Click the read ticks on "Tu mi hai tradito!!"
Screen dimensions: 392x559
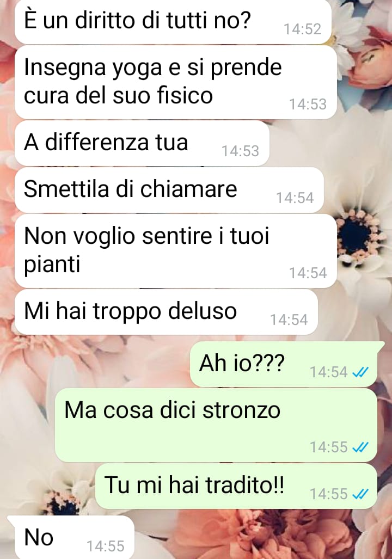point(360,494)
